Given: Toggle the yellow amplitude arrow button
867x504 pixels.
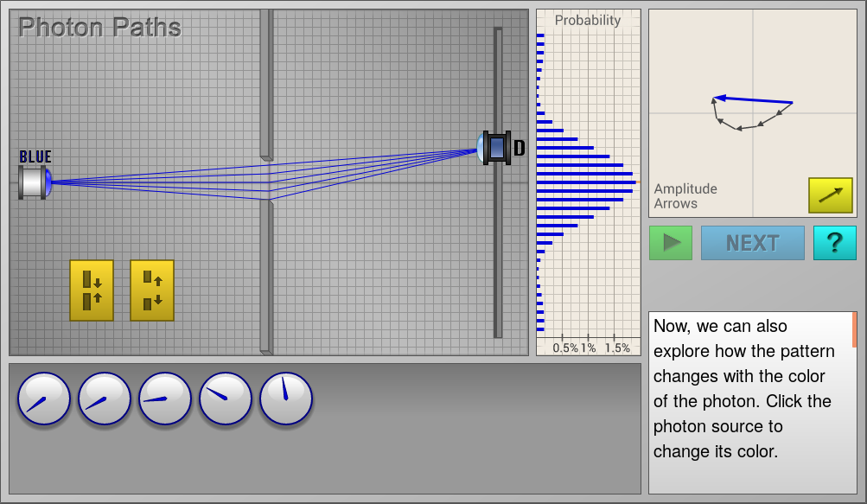Looking at the screenshot, I should tap(831, 195).
